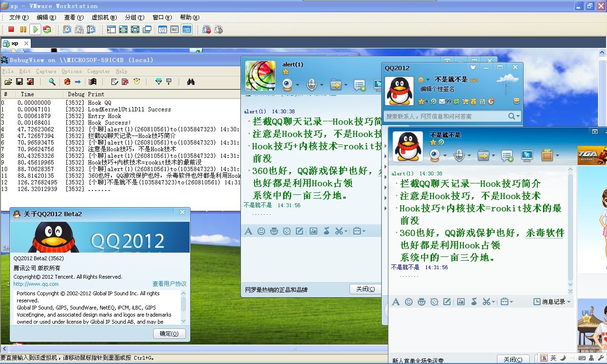Click the orange suspend (pause) VM icon
The image size is (607, 364).
pyautogui.click(x=23, y=29)
